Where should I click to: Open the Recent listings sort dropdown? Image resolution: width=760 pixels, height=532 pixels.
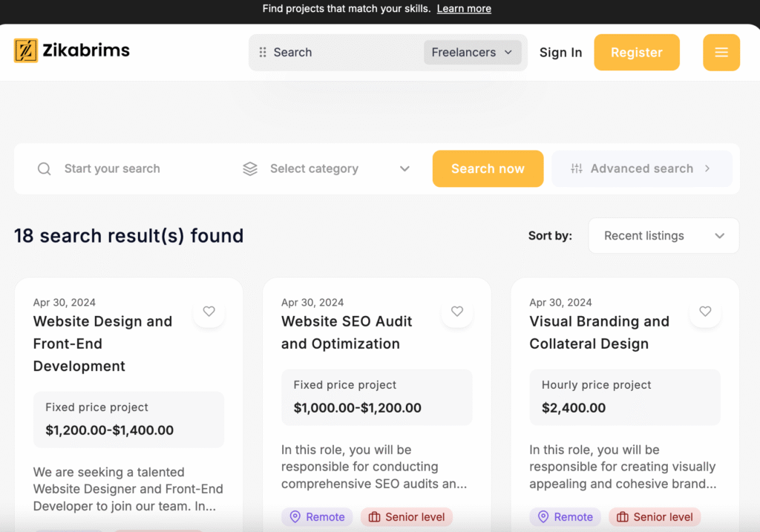(x=663, y=236)
